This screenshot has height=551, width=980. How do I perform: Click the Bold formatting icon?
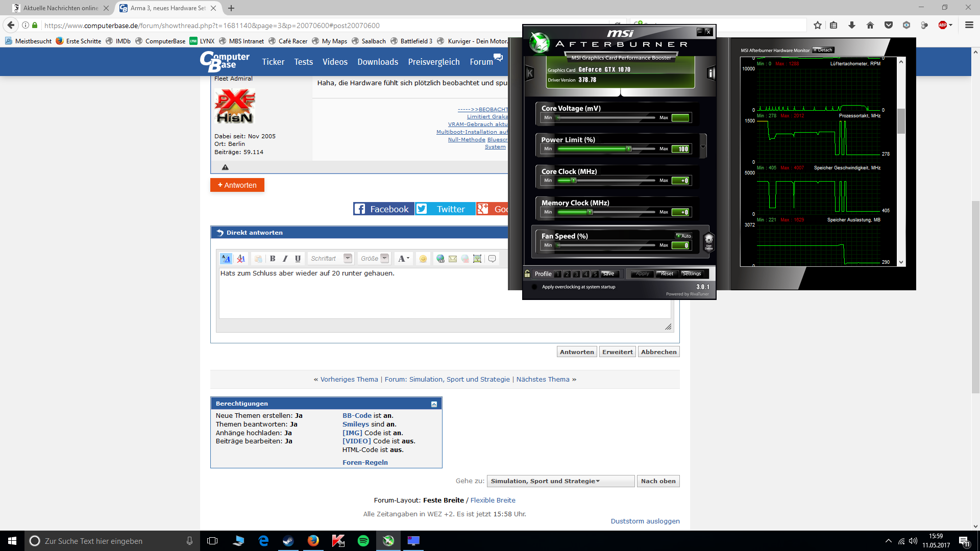pyautogui.click(x=273, y=259)
